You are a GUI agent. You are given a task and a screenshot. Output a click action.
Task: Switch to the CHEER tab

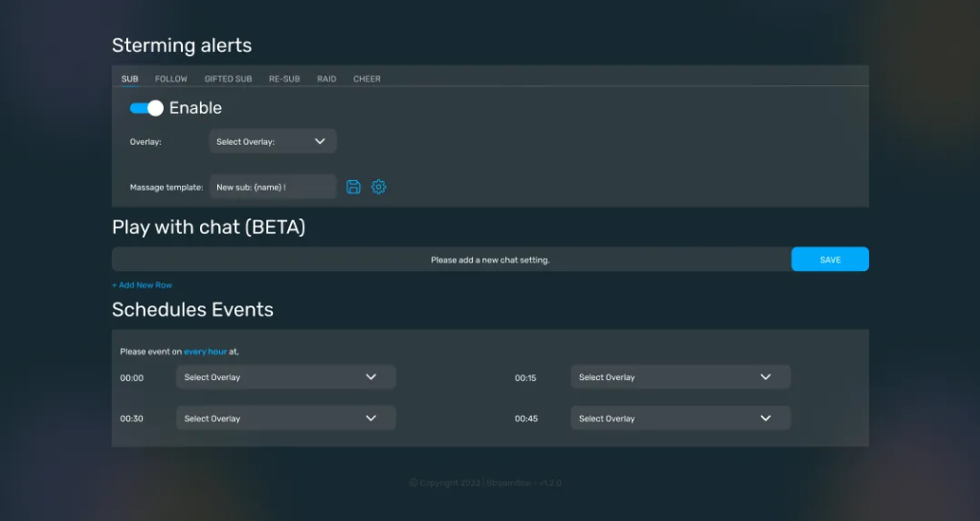coord(367,79)
